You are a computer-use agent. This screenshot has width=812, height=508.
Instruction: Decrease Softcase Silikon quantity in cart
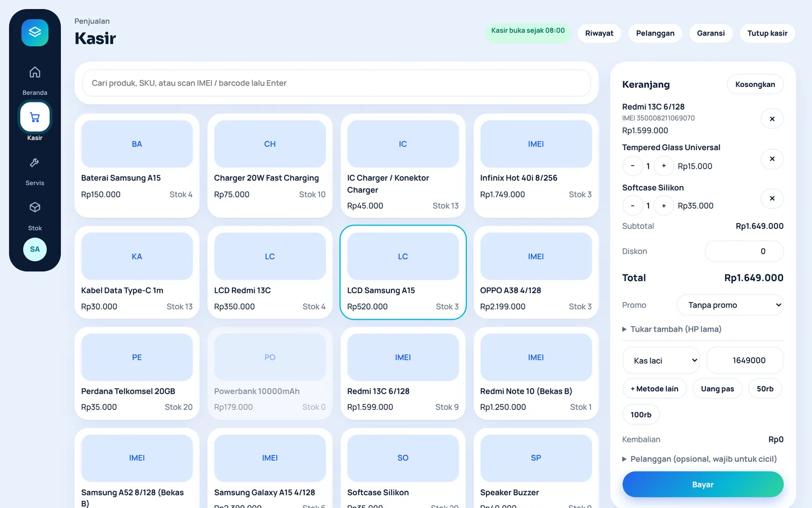click(x=633, y=206)
